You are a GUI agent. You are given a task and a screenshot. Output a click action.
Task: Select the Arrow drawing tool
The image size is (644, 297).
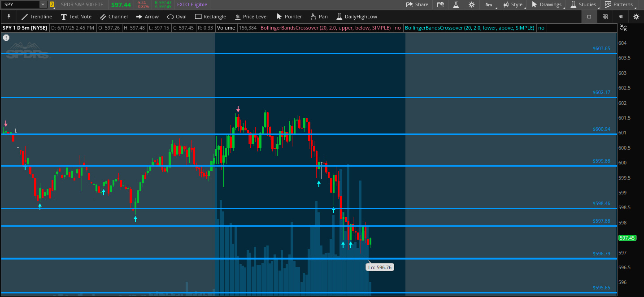click(148, 17)
